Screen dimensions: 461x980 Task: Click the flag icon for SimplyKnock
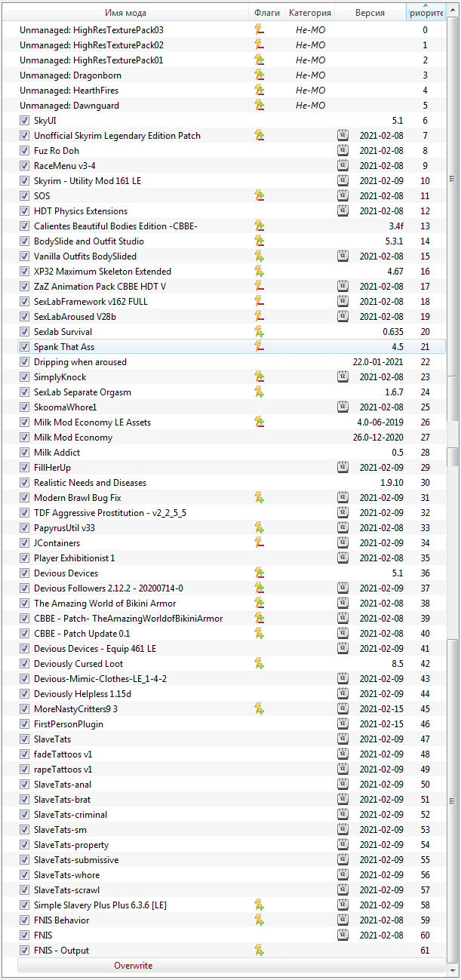260,377
